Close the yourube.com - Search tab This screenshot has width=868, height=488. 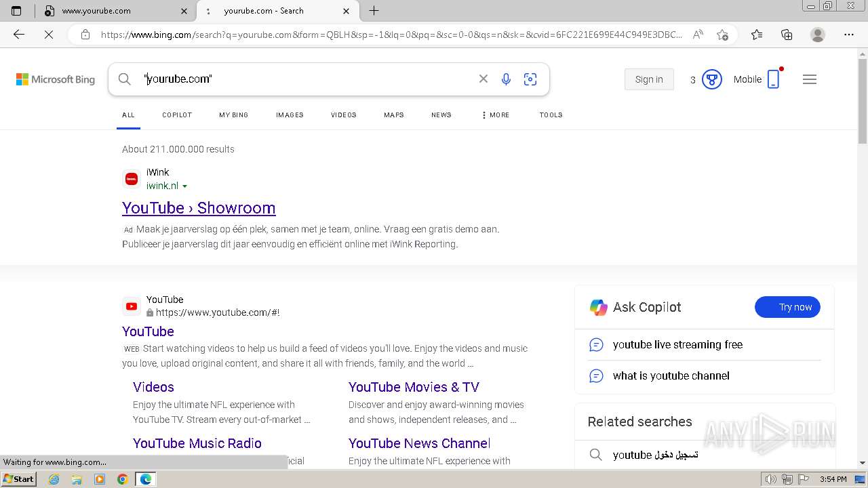click(347, 11)
